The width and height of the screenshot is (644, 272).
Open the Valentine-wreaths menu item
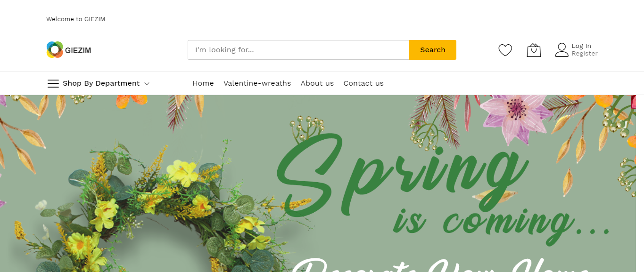tap(257, 83)
